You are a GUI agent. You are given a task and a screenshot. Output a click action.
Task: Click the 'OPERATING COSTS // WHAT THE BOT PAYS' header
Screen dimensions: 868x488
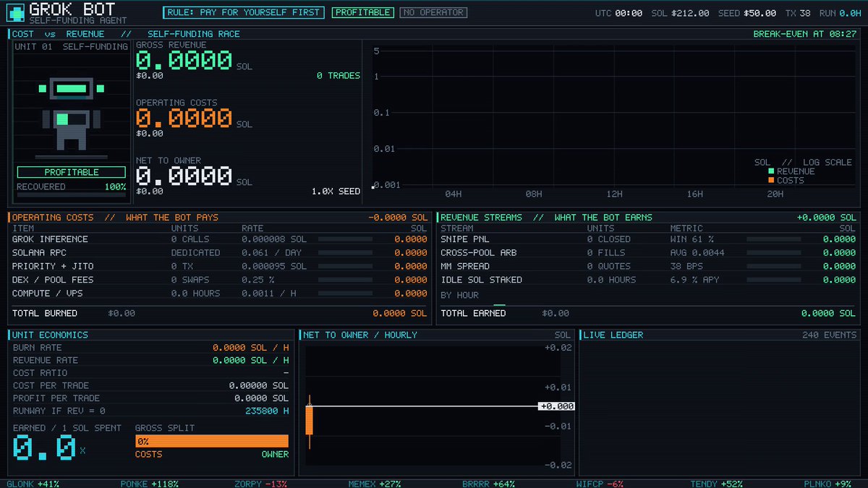(115, 217)
